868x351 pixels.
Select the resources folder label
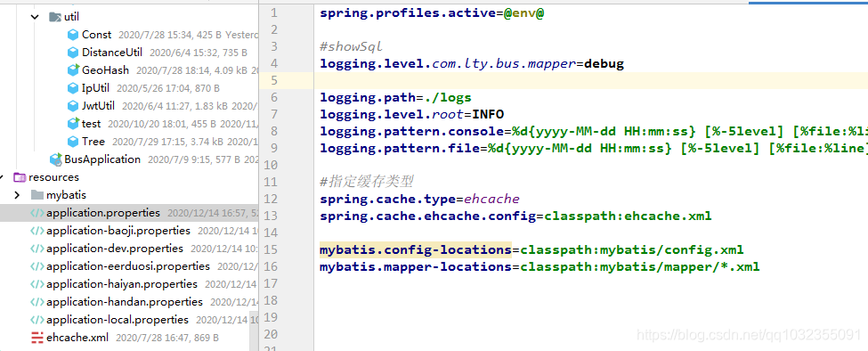(x=53, y=177)
